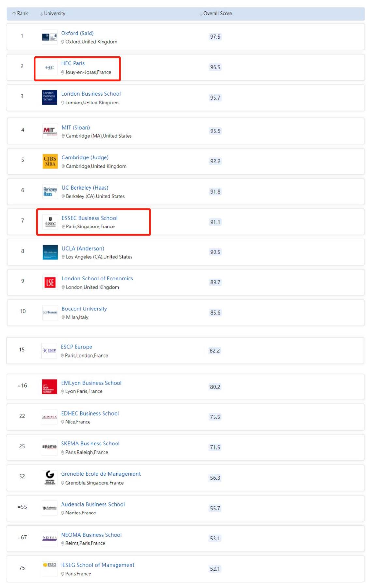
Task: Click the NEOMA logo
Action: [x=49, y=538]
